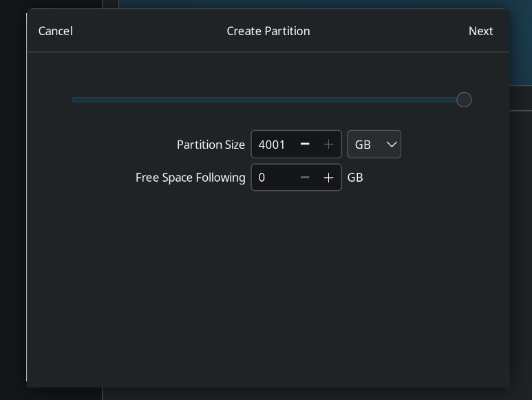Decrease Free Space Following with minus icon
Viewport: 532px width, 400px height.
pyautogui.click(x=305, y=178)
